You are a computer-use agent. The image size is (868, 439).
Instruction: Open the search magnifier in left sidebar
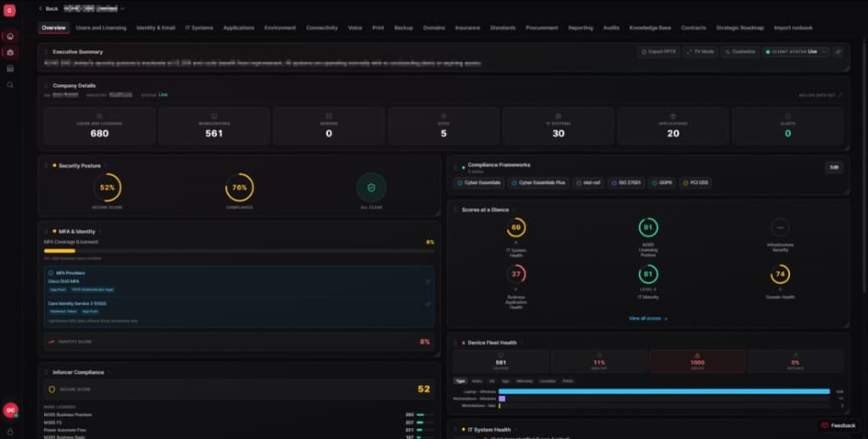[10, 86]
